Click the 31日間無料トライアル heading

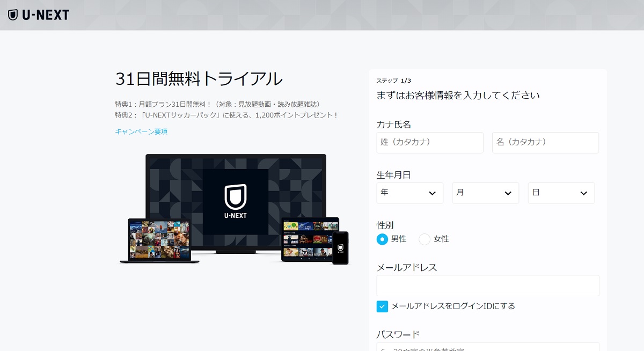coord(199,79)
